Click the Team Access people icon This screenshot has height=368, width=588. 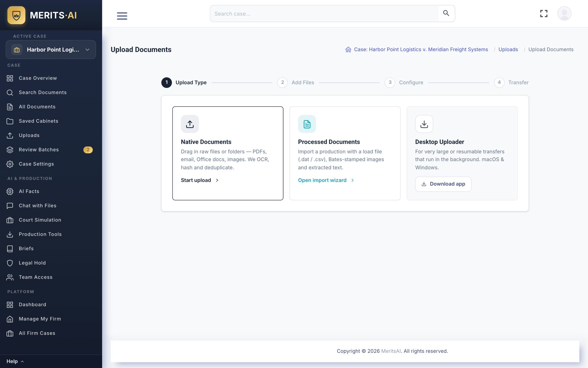[10, 277]
